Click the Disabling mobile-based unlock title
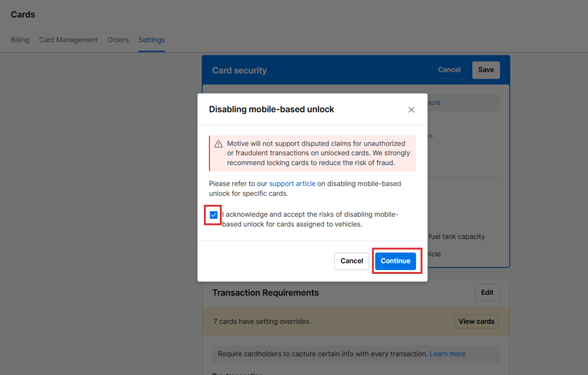This screenshot has width=588, height=375. (272, 109)
